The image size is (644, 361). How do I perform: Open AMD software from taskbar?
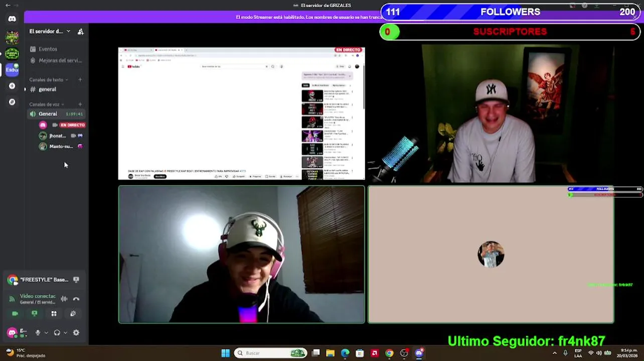[374, 353]
